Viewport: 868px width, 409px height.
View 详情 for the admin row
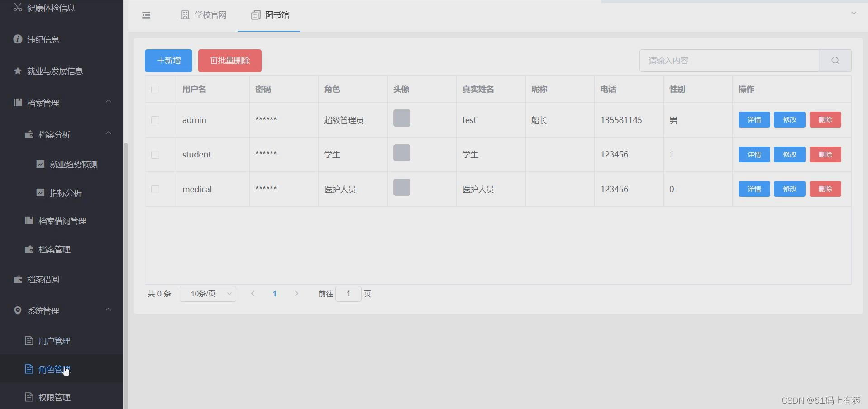coord(754,120)
